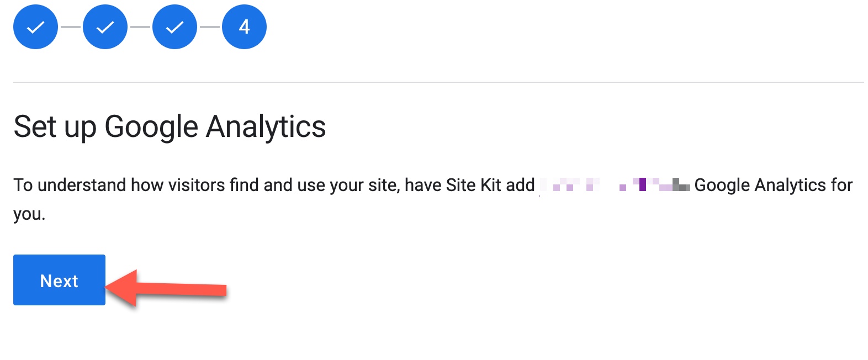
Task: Click the horizontal divider below the stepper
Action: (438, 82)
